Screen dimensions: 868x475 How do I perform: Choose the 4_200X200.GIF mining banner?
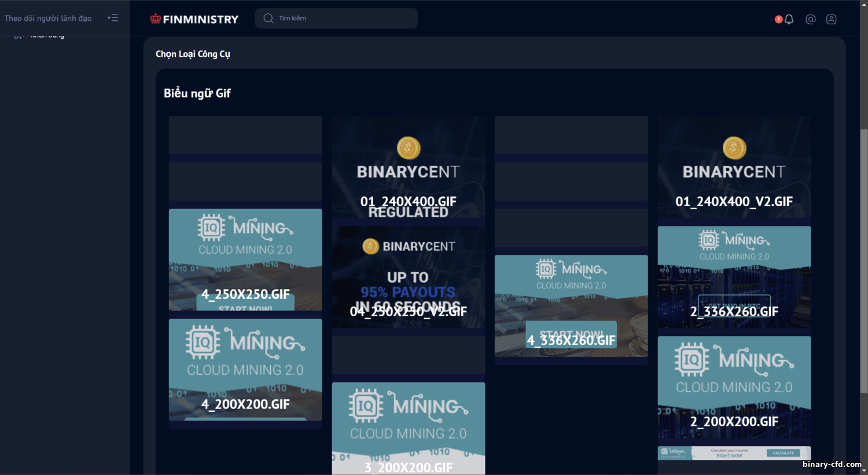pos(245,370)
